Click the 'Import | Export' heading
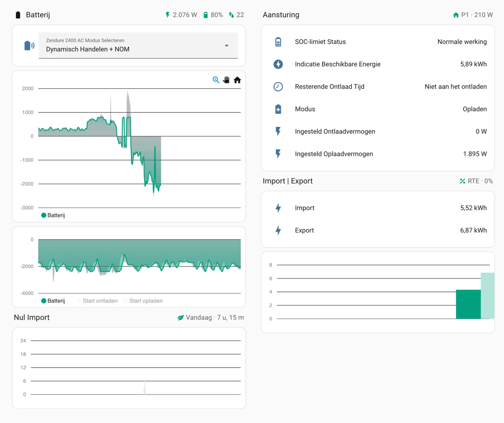Image resolution: width=504 pixels, height=423 pixels. [288, 181]
